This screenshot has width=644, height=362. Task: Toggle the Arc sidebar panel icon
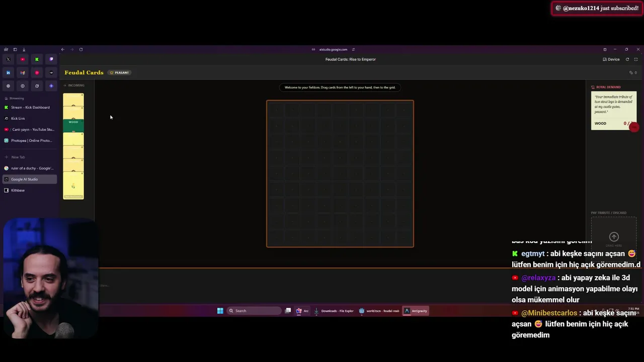click(x=15, y=49)
